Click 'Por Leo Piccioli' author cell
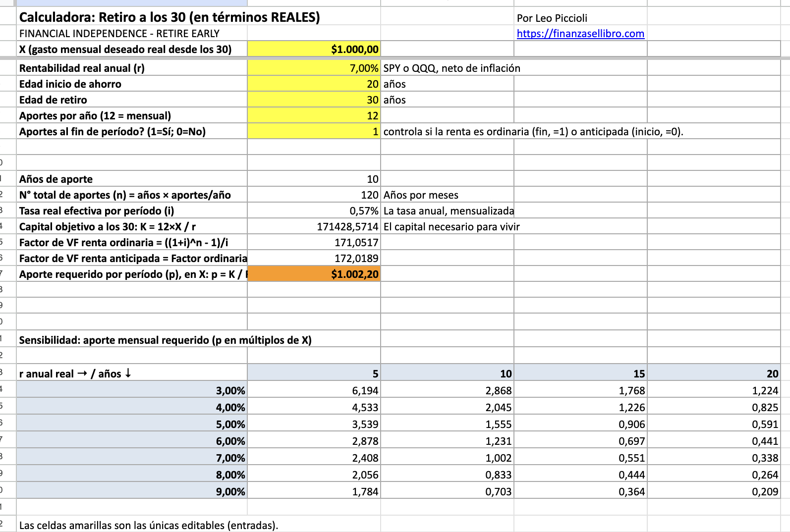Screen dimensions: 790x532 click(x=552, y=18)
